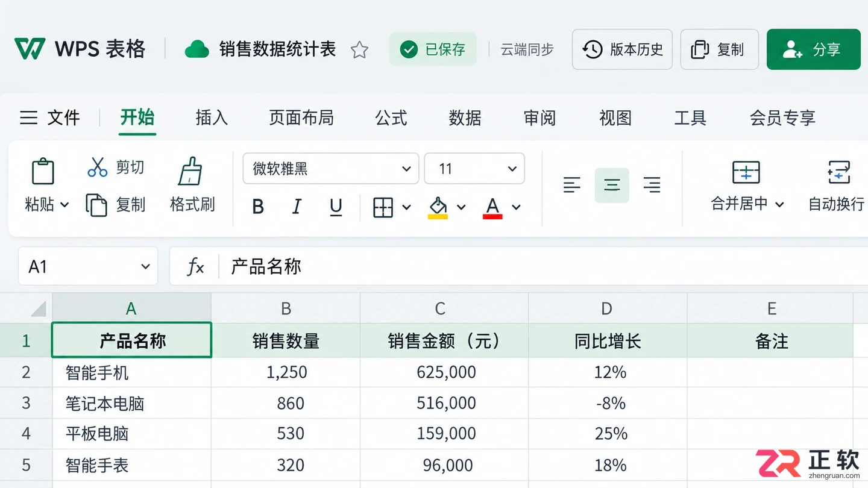Click the cell showing -8%
Viewport: 868px width, 488px height.
tap(608, 403)
